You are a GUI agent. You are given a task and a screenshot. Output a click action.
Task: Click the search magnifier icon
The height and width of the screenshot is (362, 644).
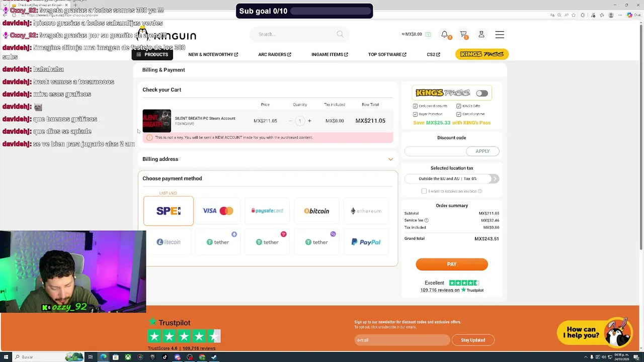[340, 34]
